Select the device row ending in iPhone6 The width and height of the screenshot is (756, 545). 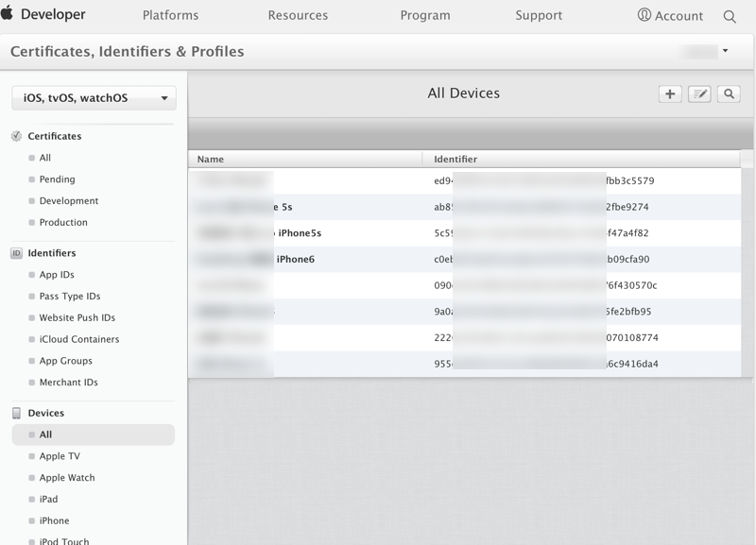(295, 260)
